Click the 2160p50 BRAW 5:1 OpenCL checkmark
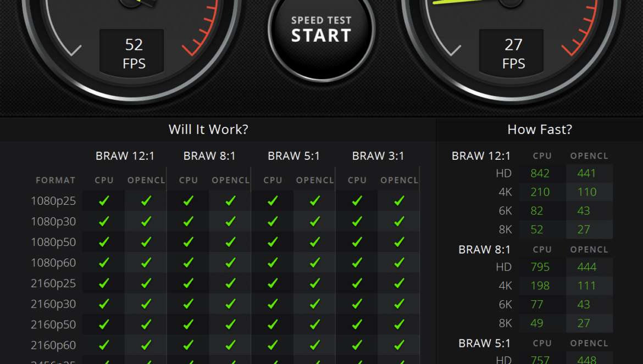This screenshot has height=364, width=643. 315,324
